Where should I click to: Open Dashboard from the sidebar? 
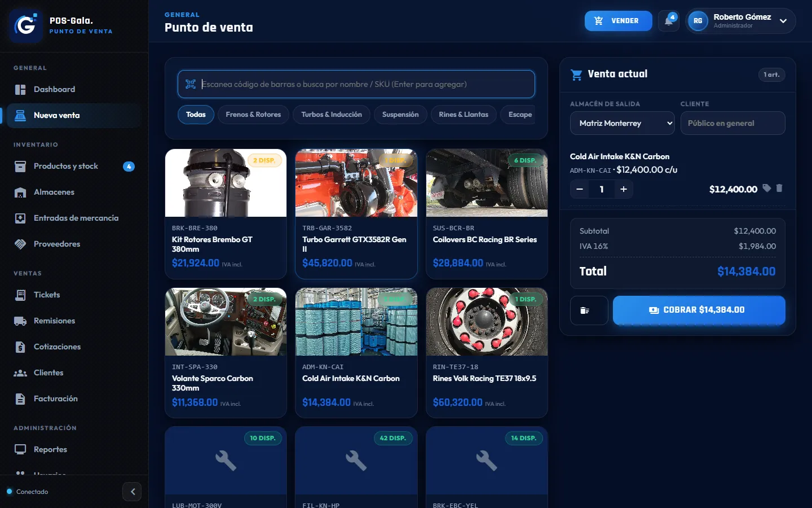click(74, 89)
